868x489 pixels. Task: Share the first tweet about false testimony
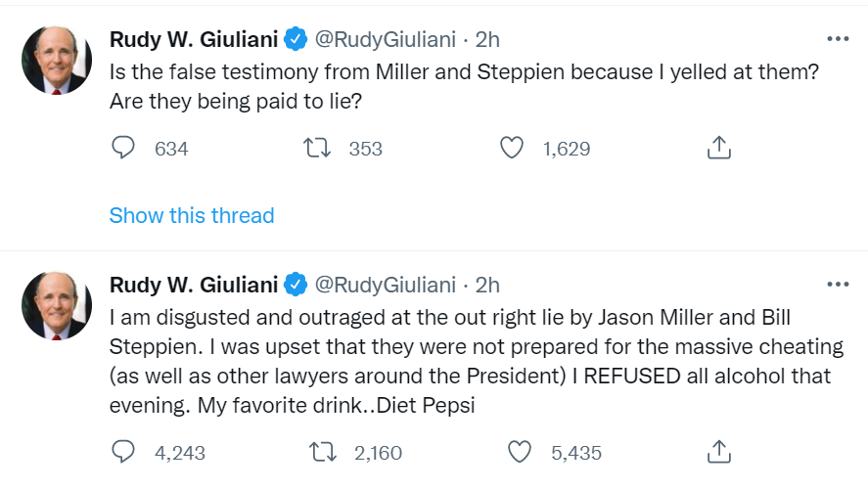[718, 149]
